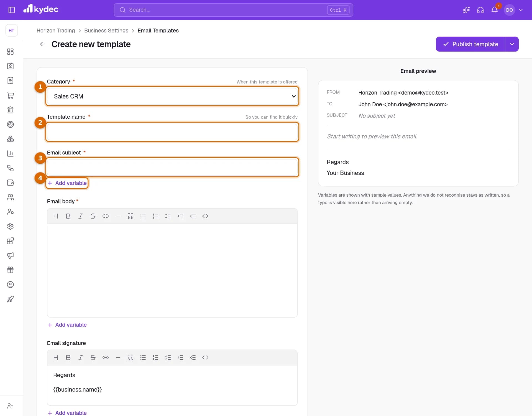This screenshot has width=532, height=416.
Task: Open the notifications bell
Action: pos(494,10)
